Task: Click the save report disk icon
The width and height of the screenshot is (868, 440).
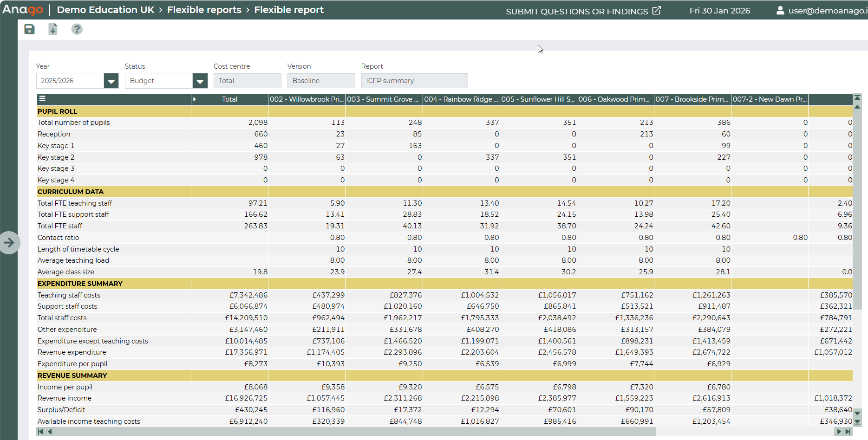Action: 29,29
